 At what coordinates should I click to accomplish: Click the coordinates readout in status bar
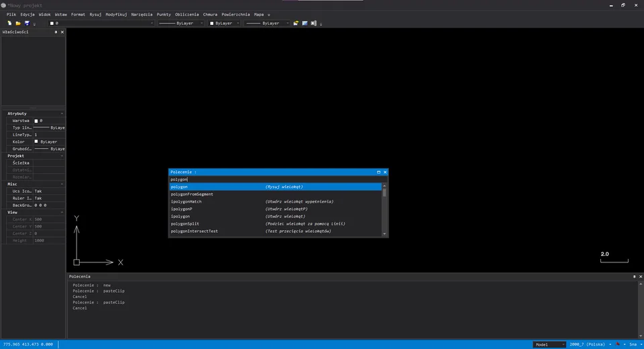pyautogui.click(x=28, y=344)
